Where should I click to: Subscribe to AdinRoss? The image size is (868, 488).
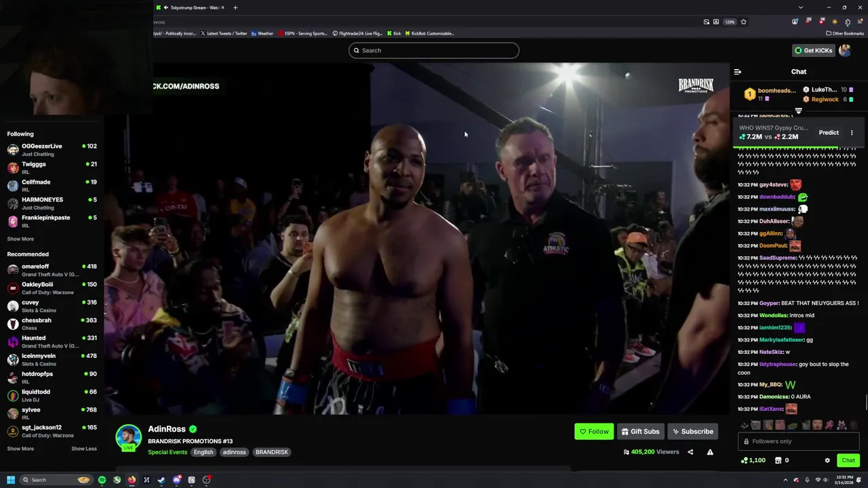(692, 432)
